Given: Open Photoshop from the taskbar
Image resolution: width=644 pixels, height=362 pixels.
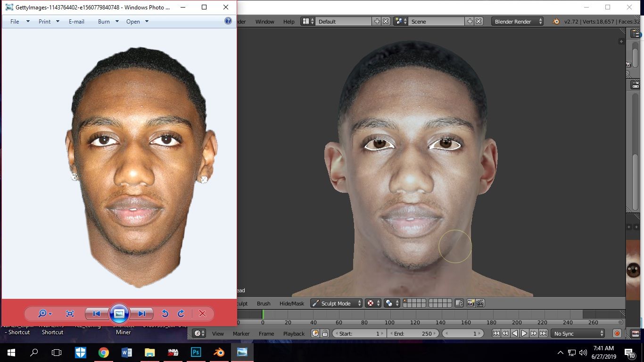Looking at the screenshot, I should point(196,352).
